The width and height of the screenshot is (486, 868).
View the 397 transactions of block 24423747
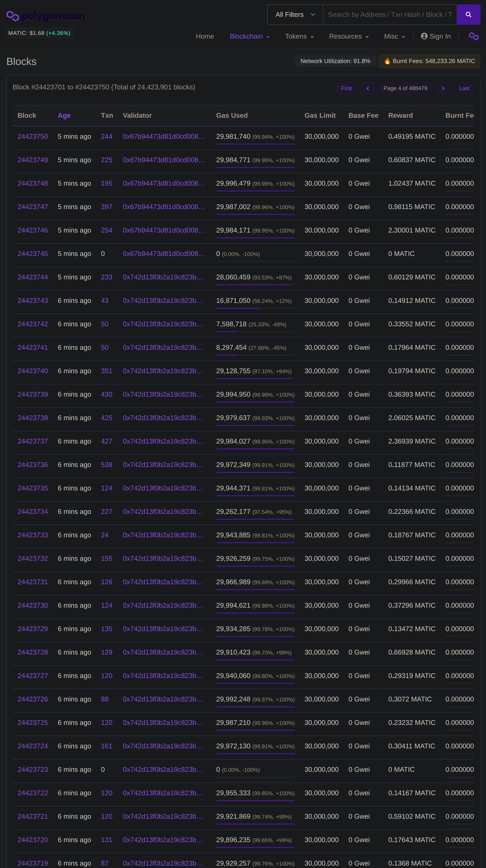click(107, 207)
